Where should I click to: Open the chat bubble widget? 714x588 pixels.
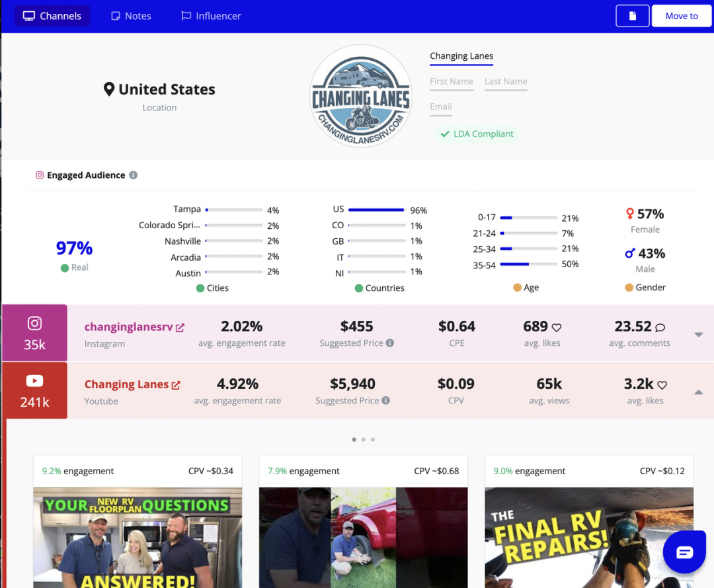684,552
